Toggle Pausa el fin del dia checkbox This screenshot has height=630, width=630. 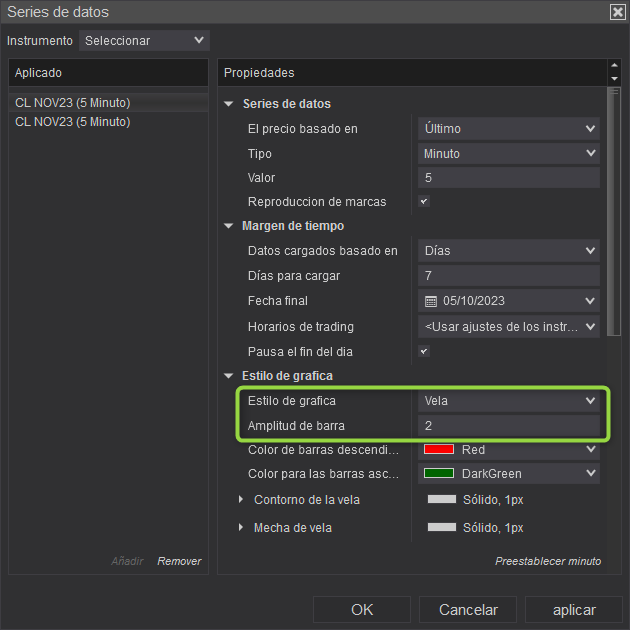point(424,351)
